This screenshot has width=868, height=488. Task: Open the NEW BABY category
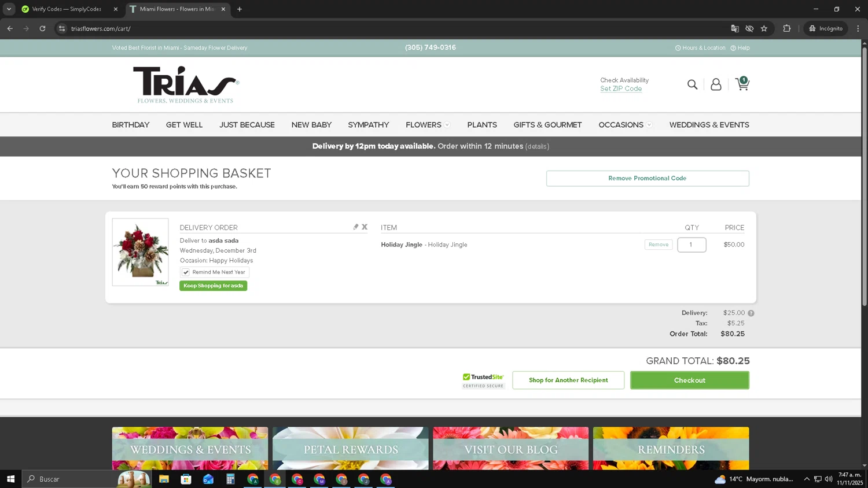[311, 125]
